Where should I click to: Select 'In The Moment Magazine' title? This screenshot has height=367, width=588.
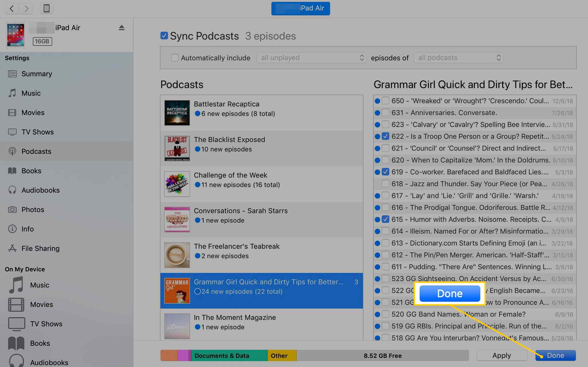[235, 317]
